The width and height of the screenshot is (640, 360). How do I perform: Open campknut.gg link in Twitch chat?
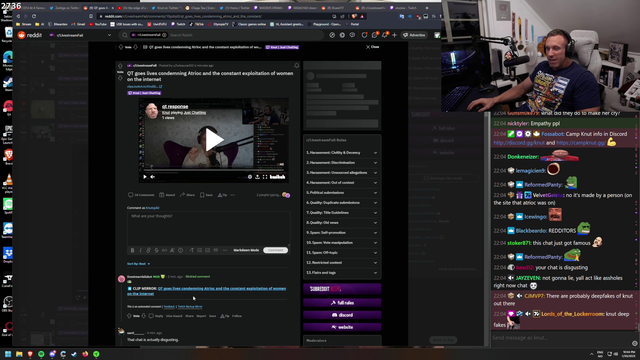click(581, 143)
